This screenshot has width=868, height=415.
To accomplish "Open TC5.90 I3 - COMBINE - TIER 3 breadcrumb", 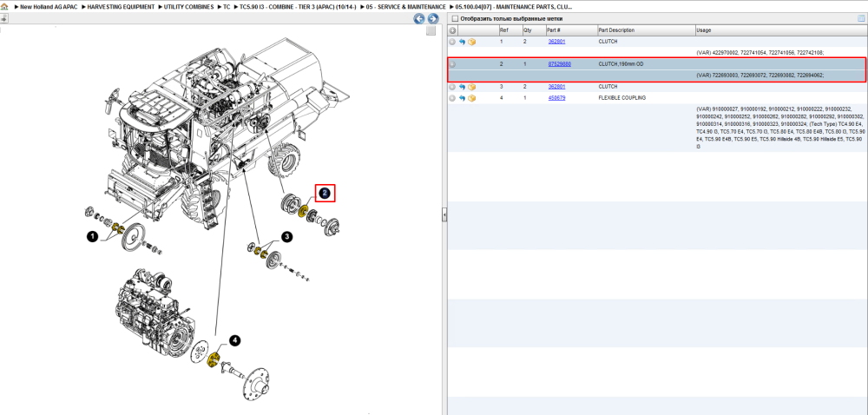I will pos(298,7).
